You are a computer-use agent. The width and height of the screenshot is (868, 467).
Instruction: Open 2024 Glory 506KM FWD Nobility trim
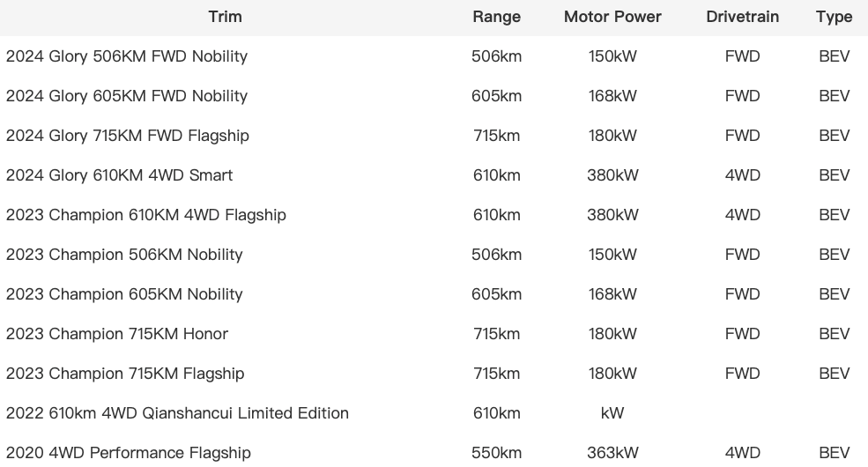click(x=127, y=56)
